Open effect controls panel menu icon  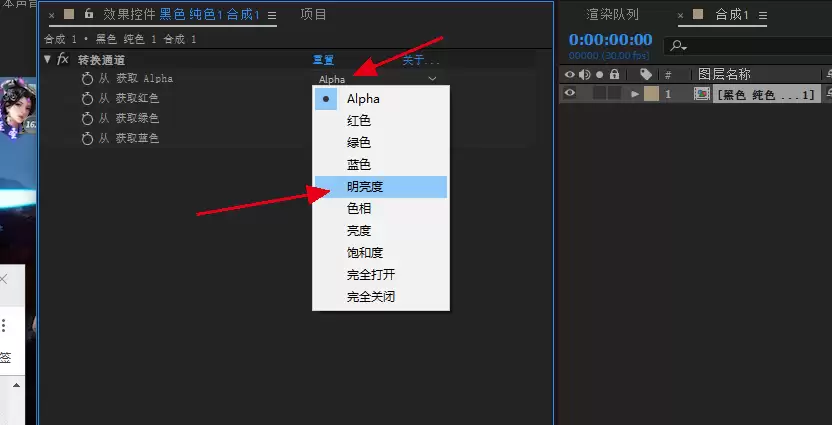272,15
